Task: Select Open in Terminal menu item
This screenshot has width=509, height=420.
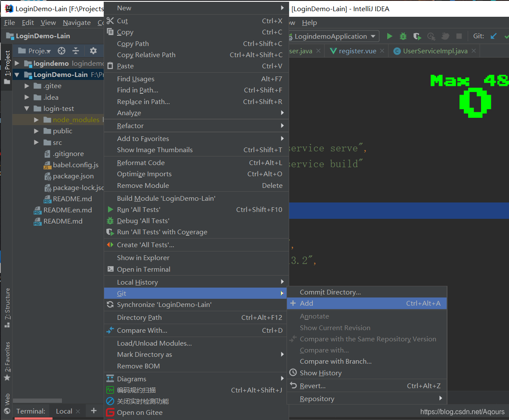Action: pyautogui.click(x=195, y=269)
